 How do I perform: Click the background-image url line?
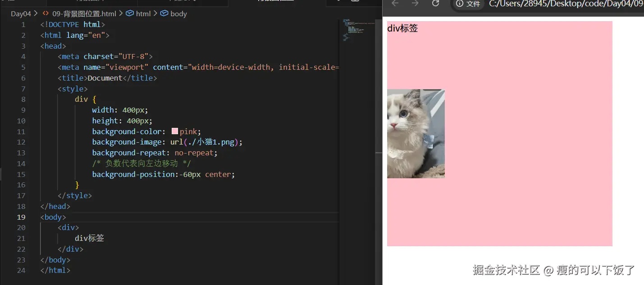[x=168, y=142]
